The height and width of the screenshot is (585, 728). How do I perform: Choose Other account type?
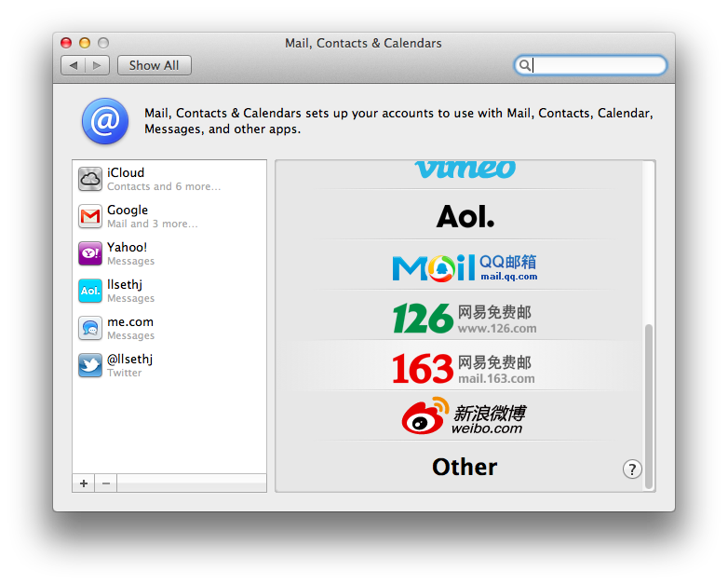coord(465,467)
